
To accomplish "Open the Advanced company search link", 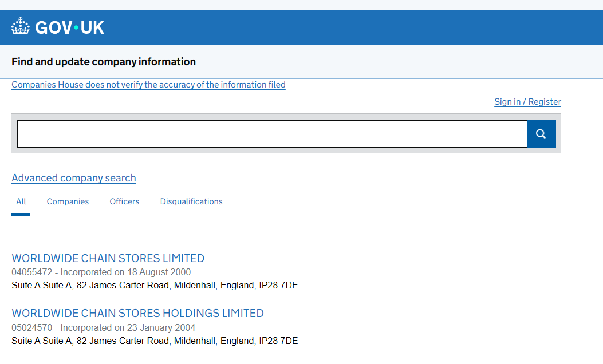I will coord(74,178).
